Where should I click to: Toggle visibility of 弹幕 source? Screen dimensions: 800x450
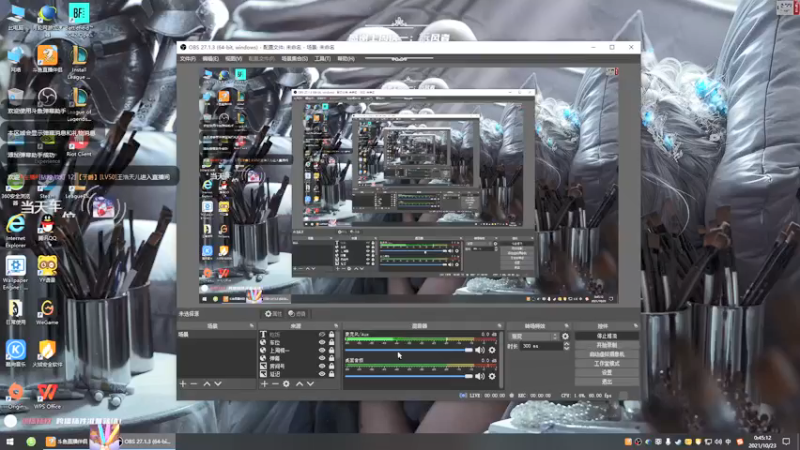(x=322, y=358)
